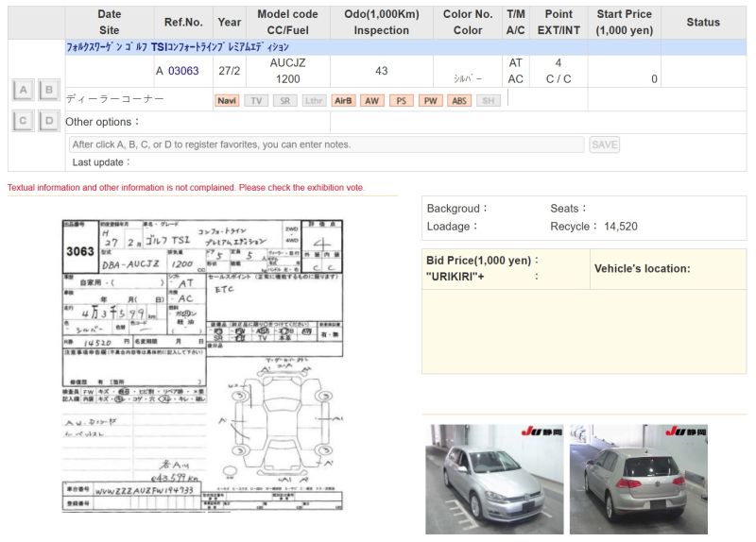Click the SH option tag
This screenshot has width=756, height=542.
click(x=489, y=101)
